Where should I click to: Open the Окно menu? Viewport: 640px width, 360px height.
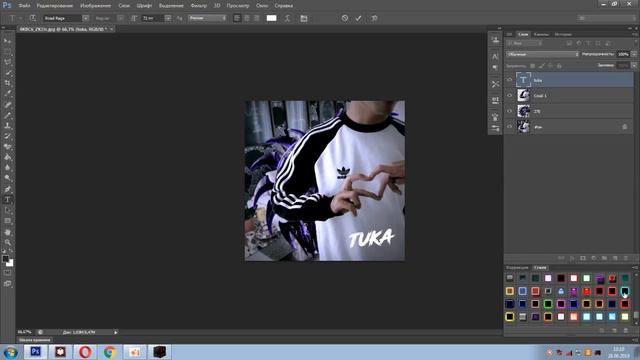click(x=262, y=6)
